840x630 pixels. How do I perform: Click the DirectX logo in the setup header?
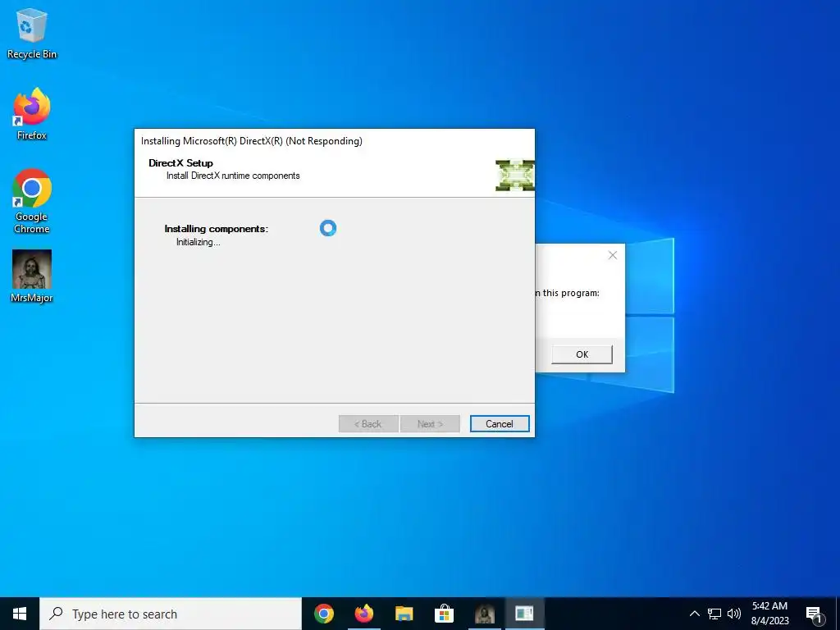click(514, 176)
